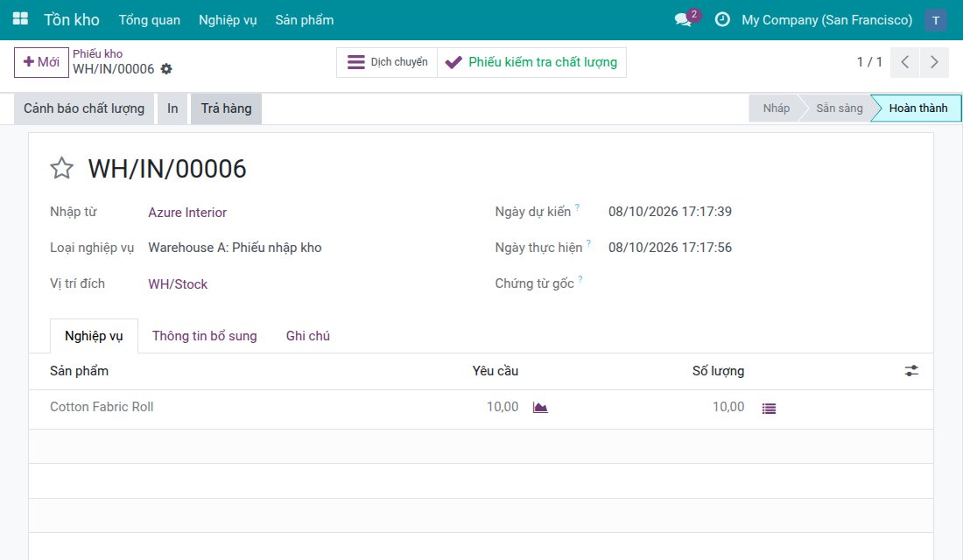Open the user avatar menu
This screenshot has height=560, width=963.
point(935,19)
